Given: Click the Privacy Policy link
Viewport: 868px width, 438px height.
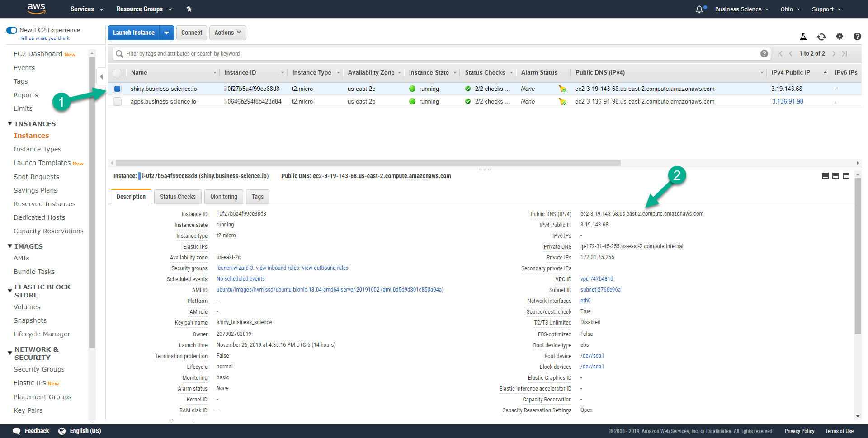Looking at the screenshot, I should (799, 431).
